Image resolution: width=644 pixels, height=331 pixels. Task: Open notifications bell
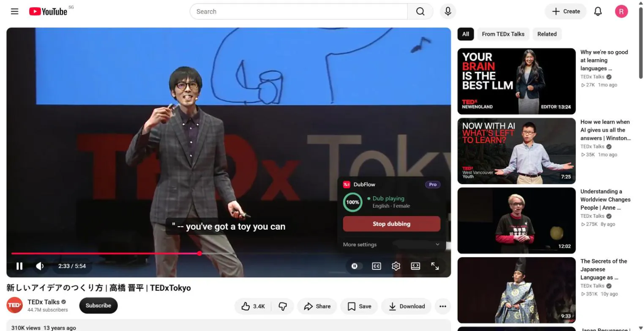598,11
